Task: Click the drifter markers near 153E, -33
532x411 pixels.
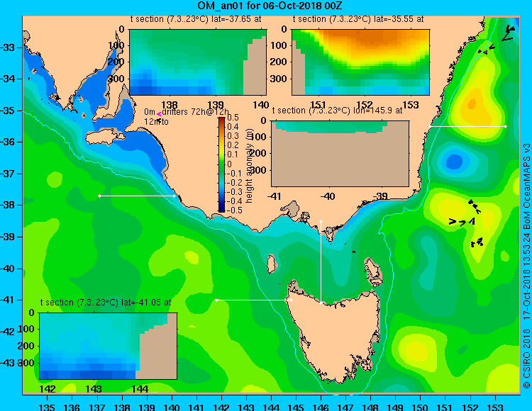Action: 487,50
